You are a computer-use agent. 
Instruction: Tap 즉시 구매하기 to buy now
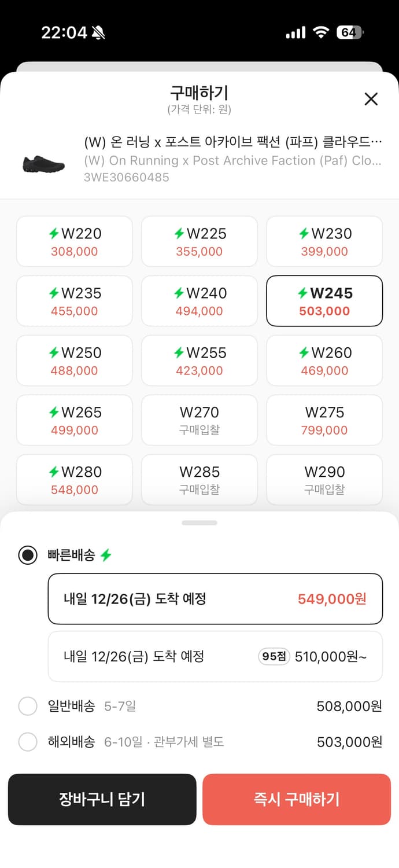[x=297, y=799]
